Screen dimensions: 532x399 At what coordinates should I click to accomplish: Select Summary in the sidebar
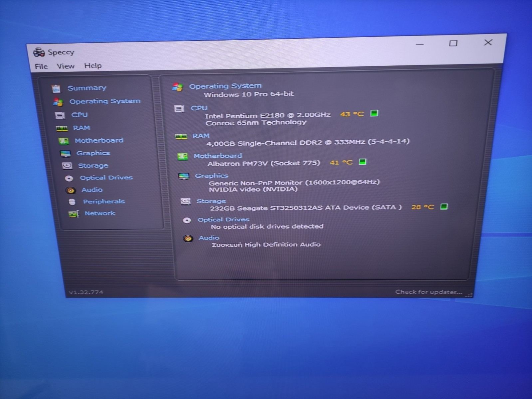coord(87,88)
